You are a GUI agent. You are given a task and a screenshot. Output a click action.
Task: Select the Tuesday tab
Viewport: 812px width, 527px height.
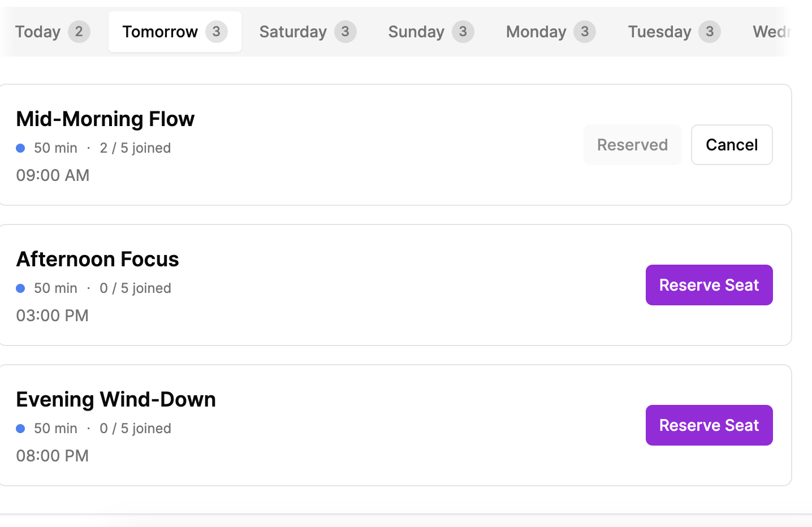674,32
